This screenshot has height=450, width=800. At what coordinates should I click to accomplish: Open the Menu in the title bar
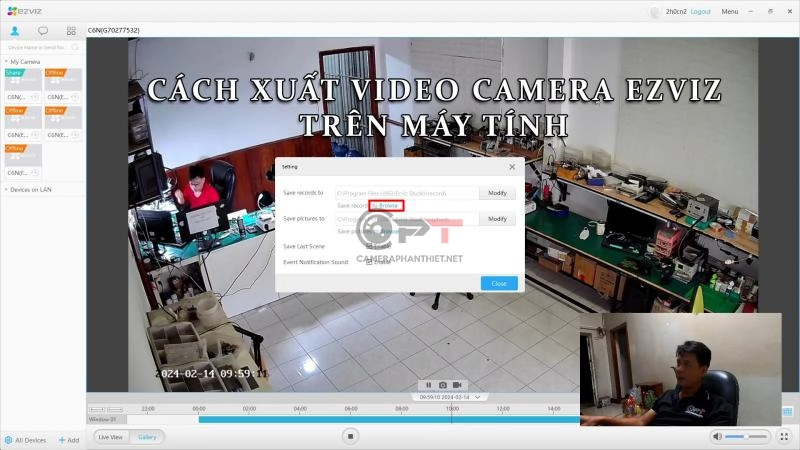coord(730,11)
